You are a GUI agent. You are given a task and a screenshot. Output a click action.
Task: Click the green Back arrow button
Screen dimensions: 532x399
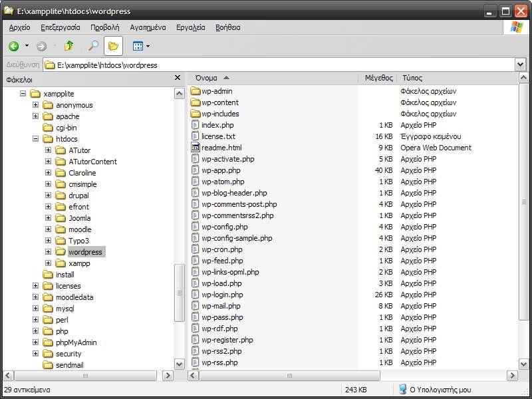(13, 46)
